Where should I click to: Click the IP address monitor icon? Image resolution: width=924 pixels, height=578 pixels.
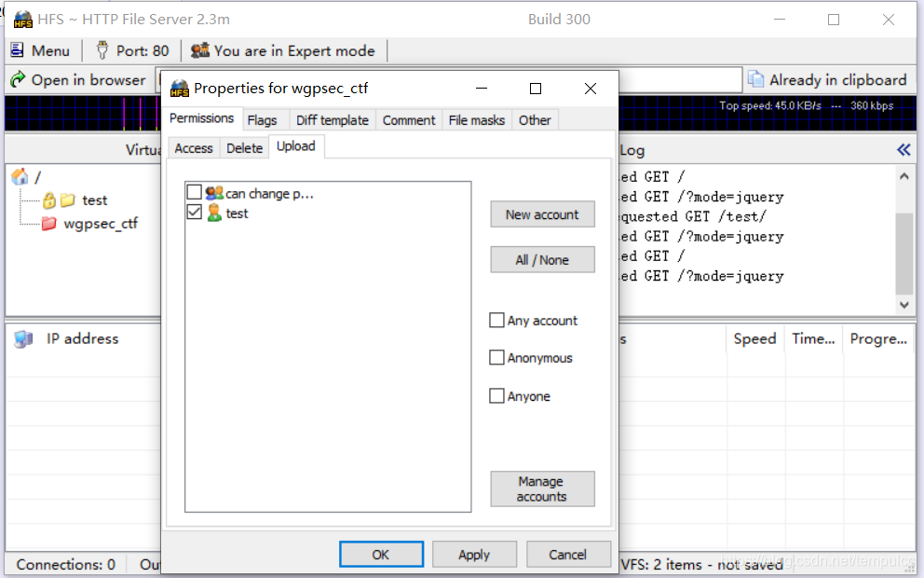point(23,339)
